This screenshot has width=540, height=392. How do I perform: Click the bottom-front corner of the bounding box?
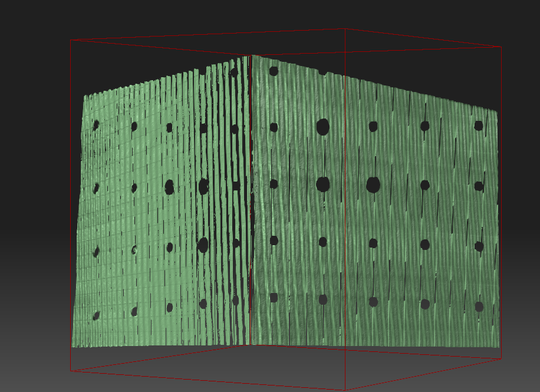click(345, 390)
